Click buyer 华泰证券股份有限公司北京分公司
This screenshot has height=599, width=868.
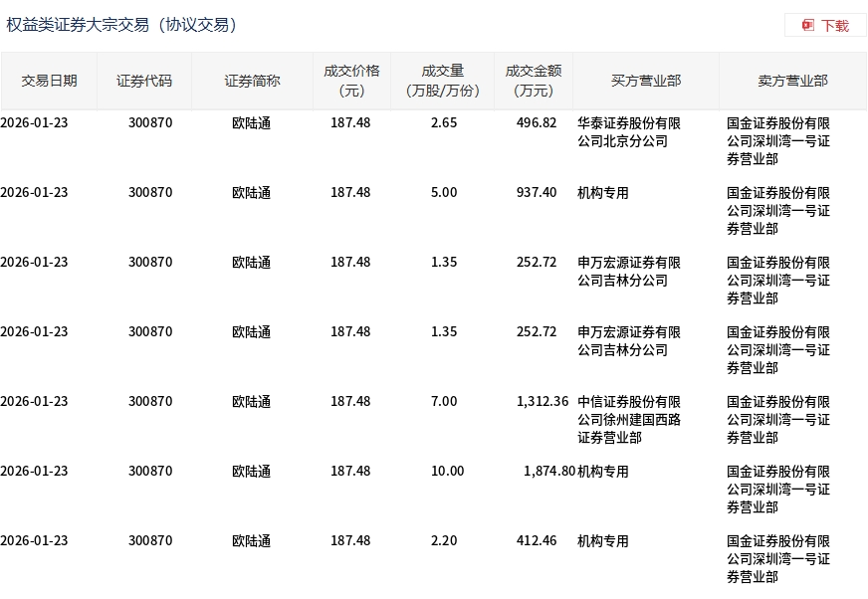point(629,132)
